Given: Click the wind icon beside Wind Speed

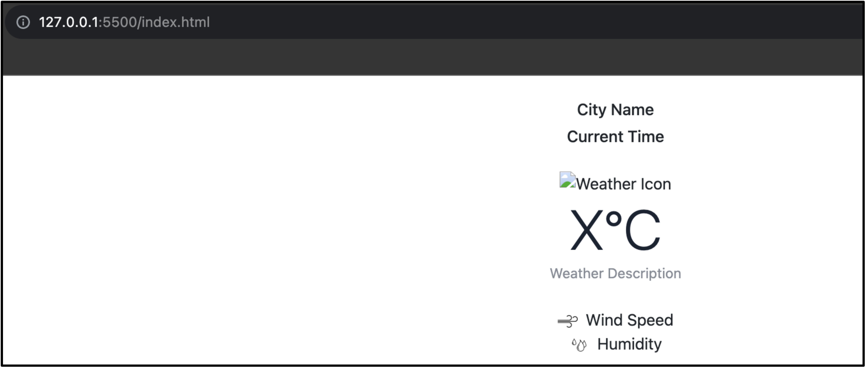Looking at the screenshot, I should tap(567, 321).
